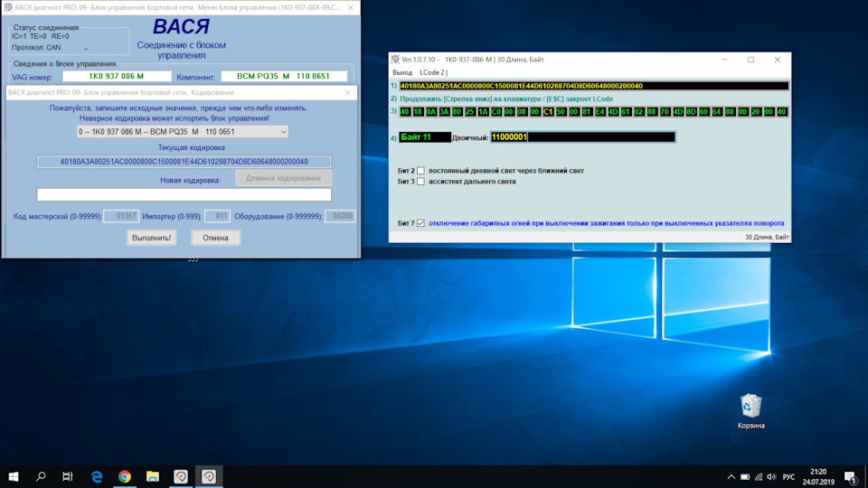
Task: Select byte 3A in byte row
Action: click(x=444, y=112)
